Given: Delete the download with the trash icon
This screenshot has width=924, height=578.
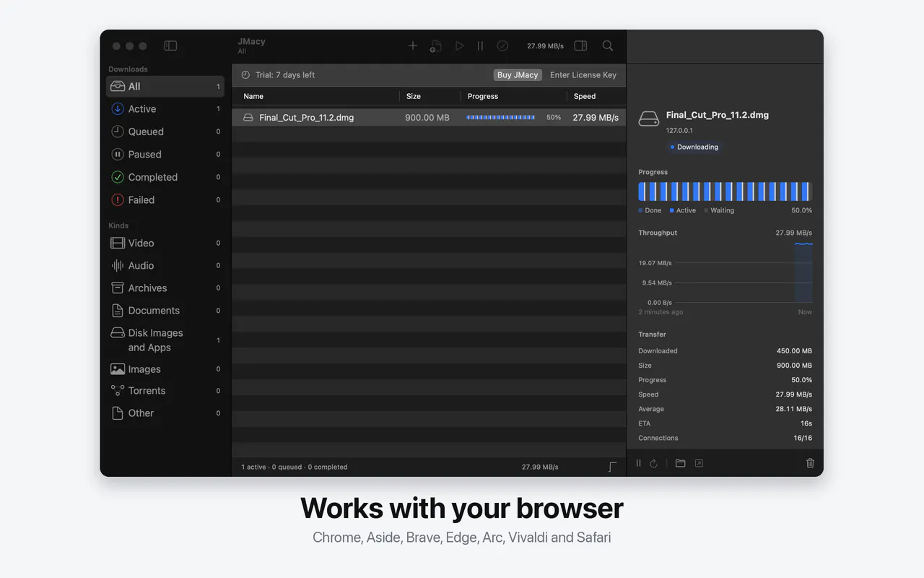Looking at the screenshot, I should click(x=810, y=463).
